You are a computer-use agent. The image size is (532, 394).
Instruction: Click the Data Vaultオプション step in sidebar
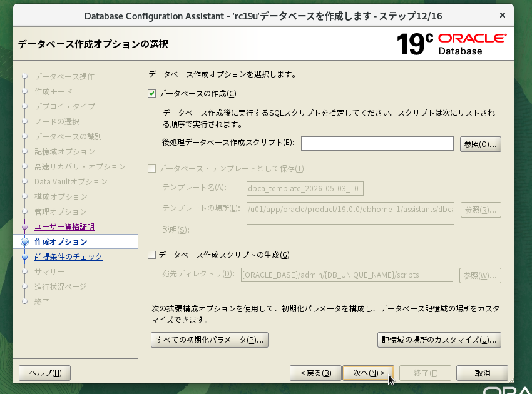(x=71, y=182)
